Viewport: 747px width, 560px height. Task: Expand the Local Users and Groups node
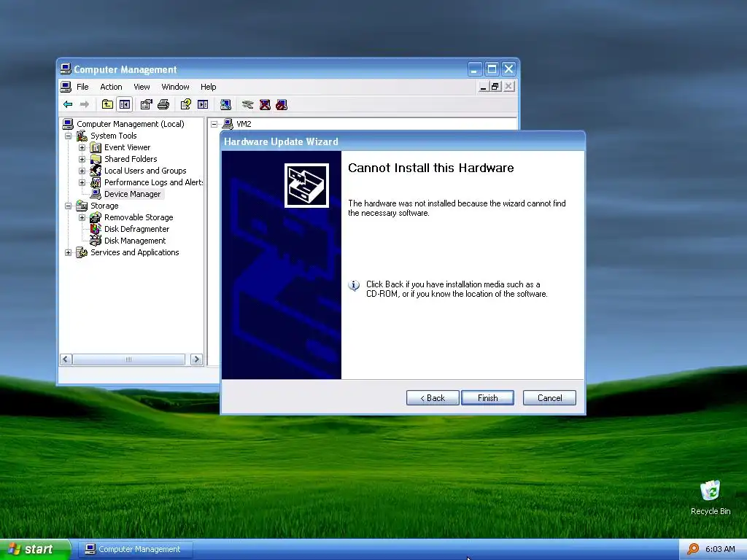click(x=82, y=171)
